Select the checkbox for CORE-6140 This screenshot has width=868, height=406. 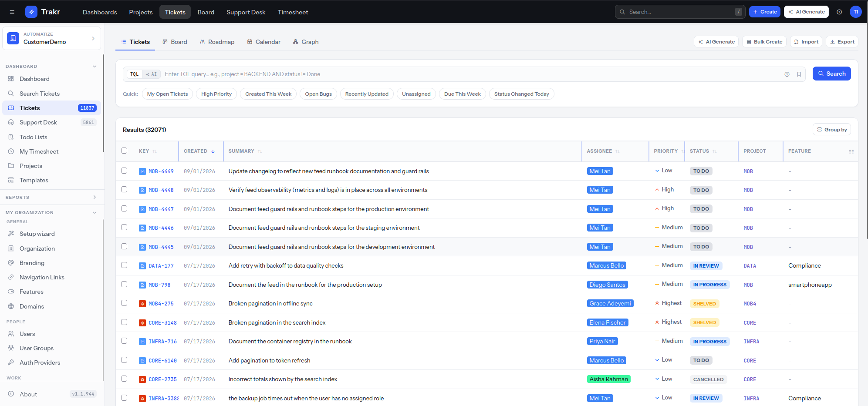[124, 360]
